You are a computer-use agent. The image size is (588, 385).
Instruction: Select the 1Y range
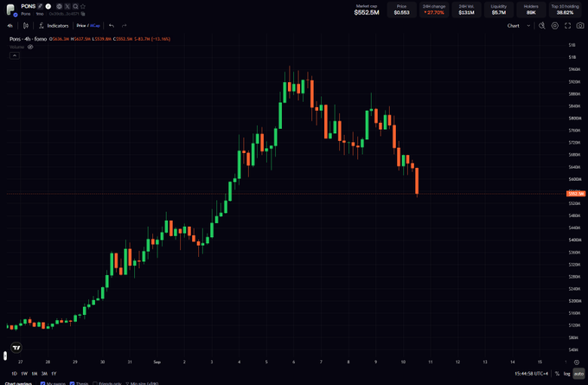click(x=54, y=374)
